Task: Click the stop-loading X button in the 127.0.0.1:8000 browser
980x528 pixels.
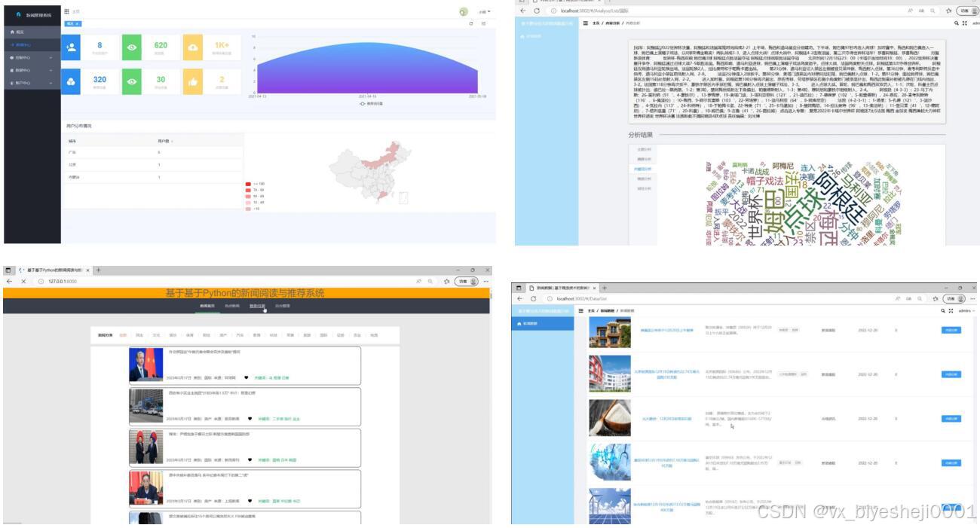Action: [25, 282]
